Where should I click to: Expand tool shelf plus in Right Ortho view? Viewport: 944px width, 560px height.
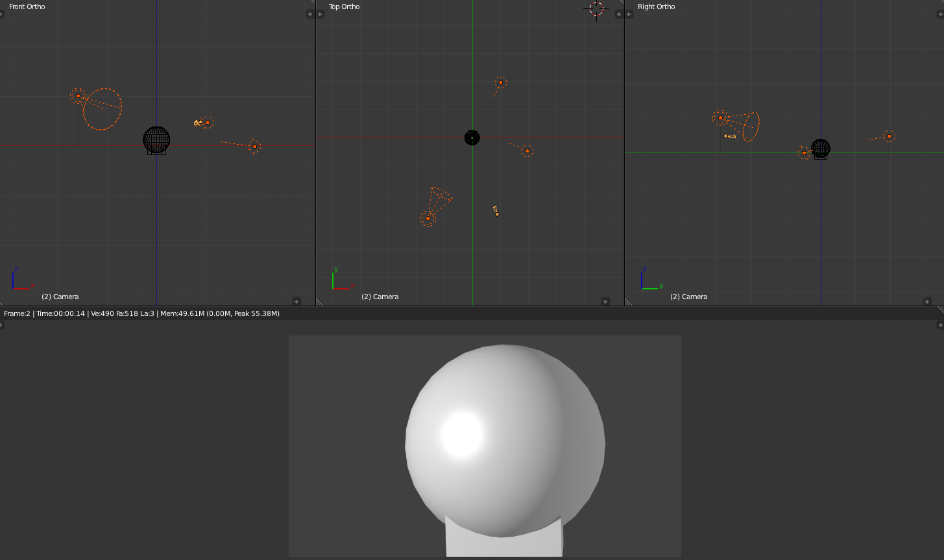click(x=627, y=14)
